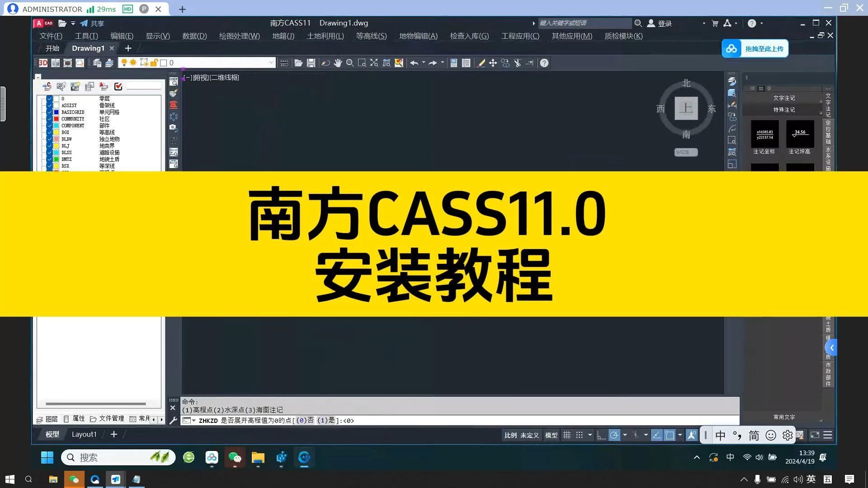Expand the Undo history dropdown arrow
This screenshot has height=488, width=868.
point(424,63)
